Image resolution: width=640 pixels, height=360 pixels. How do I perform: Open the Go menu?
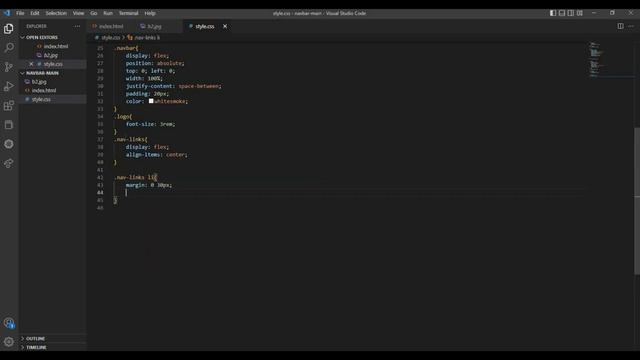click(93, 13)
